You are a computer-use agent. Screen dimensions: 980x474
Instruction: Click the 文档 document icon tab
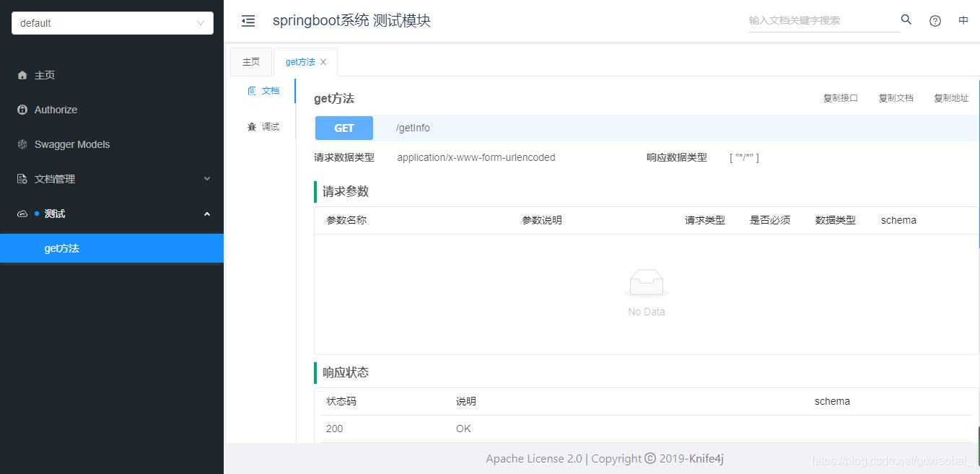coord(252,90)
